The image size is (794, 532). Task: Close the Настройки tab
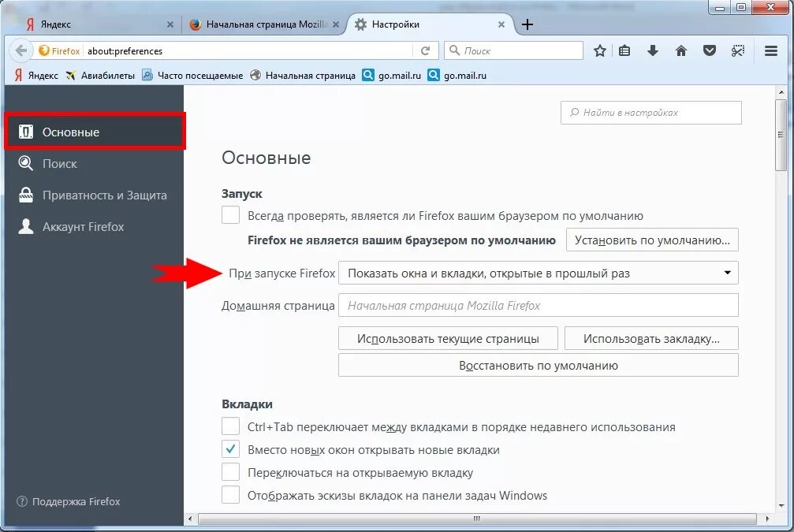(x=501, y=24)
